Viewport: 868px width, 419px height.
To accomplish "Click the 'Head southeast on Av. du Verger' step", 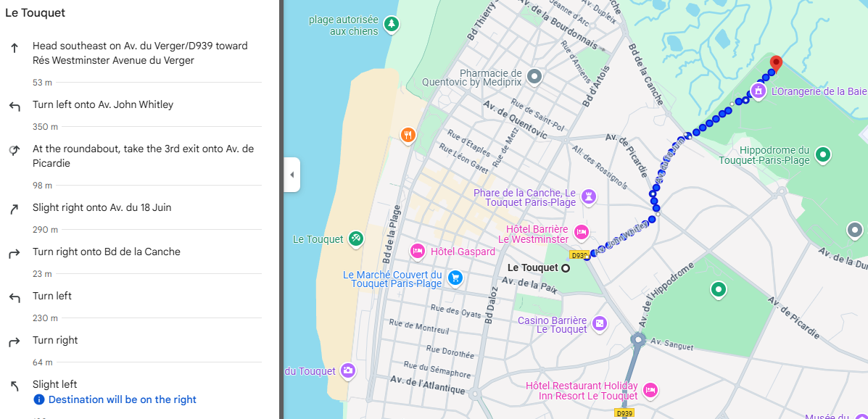I will [x=140, y=53].
